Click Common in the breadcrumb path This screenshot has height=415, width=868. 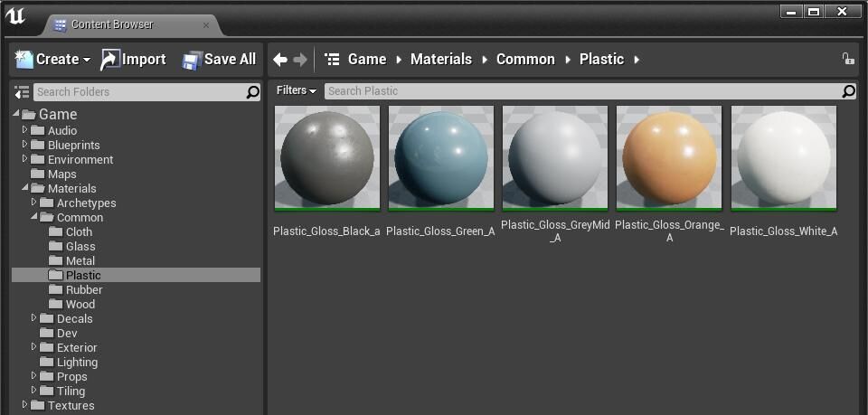pos(525,60)
